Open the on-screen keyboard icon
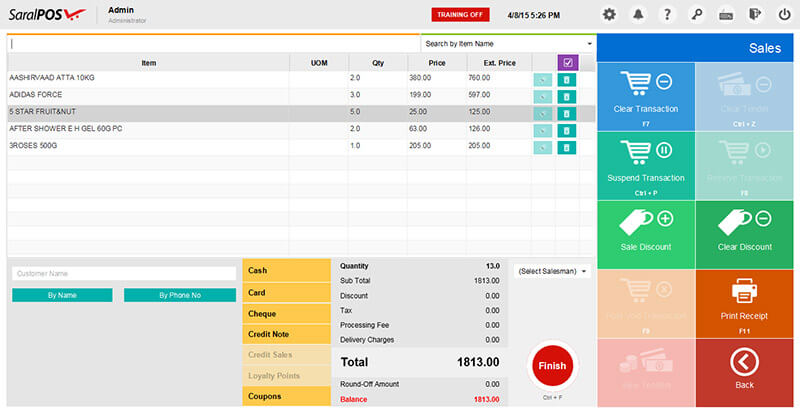The width and height of the screenshot is (800, 413). [x=725, y=14]
